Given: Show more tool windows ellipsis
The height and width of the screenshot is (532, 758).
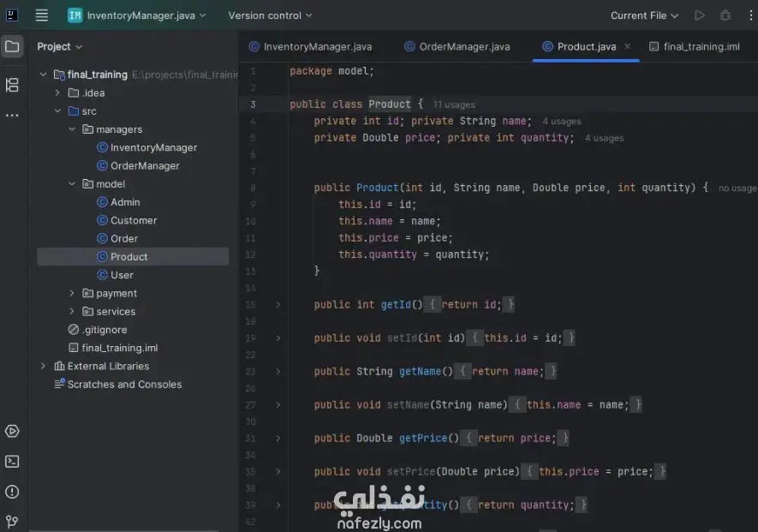Looking at the screenshot, I should [x=12, y=115].
